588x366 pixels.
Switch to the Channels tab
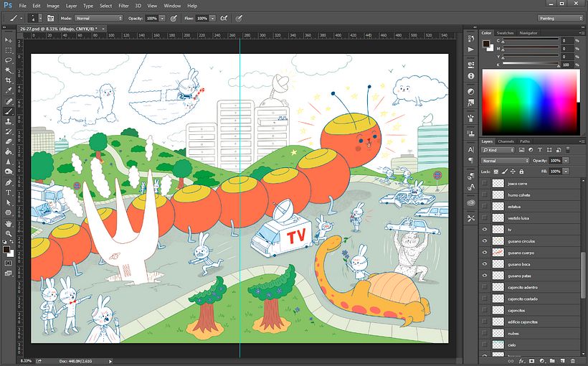tap(506, 141)
